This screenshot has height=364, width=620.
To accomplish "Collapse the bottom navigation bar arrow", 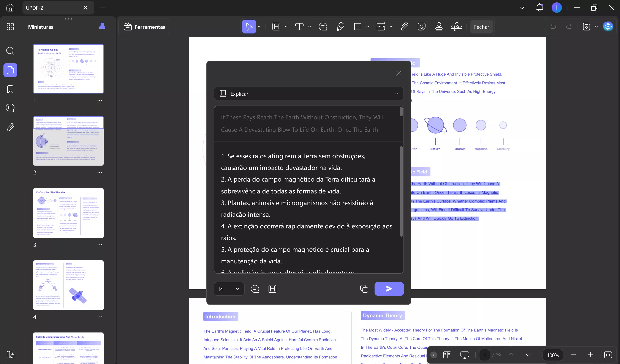I will point(433,355).
